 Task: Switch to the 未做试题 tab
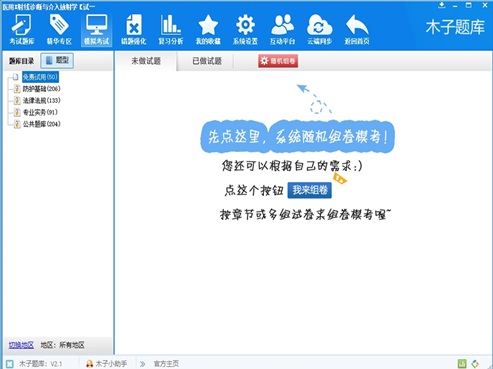pyautogui.click(x=146, y=61)
